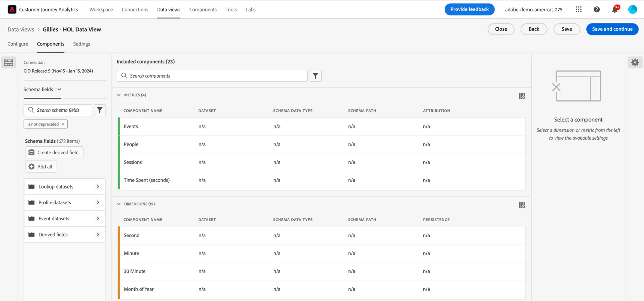The width and height of the screenshot is (644, 301).
Task: Click Create derived field
Action: (54, 152)
